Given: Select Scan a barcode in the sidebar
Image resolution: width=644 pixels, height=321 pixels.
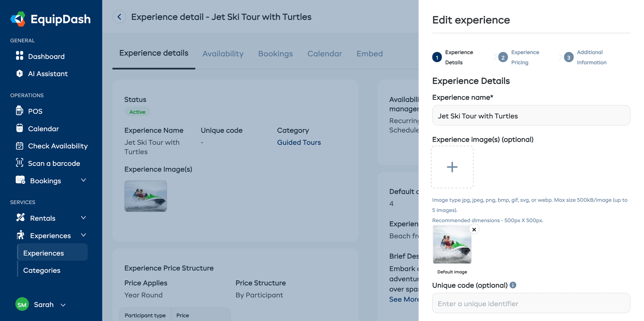Looking at the screenshot, I should click(54, 163).
